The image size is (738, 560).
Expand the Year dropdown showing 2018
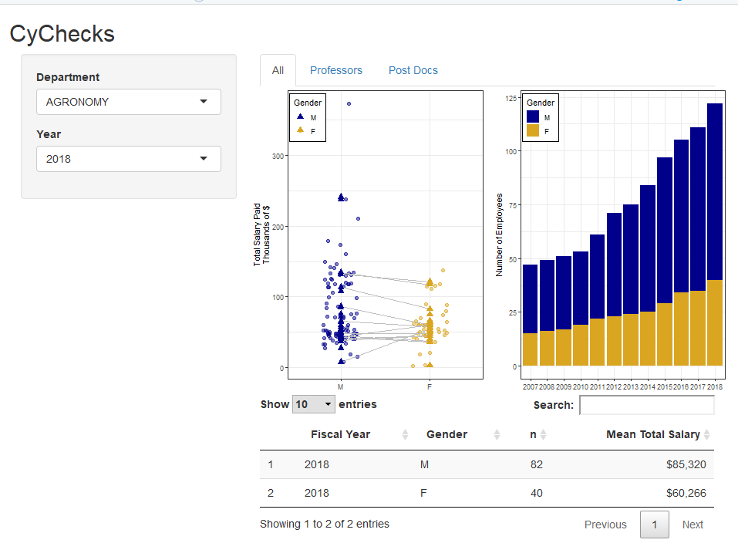tap(128, 159)
